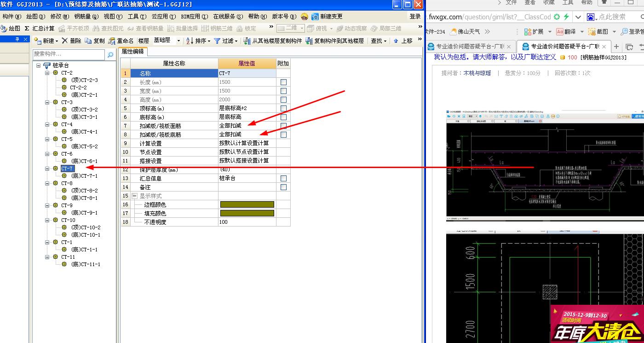Delete component with 删除 button

pos(71,41)
